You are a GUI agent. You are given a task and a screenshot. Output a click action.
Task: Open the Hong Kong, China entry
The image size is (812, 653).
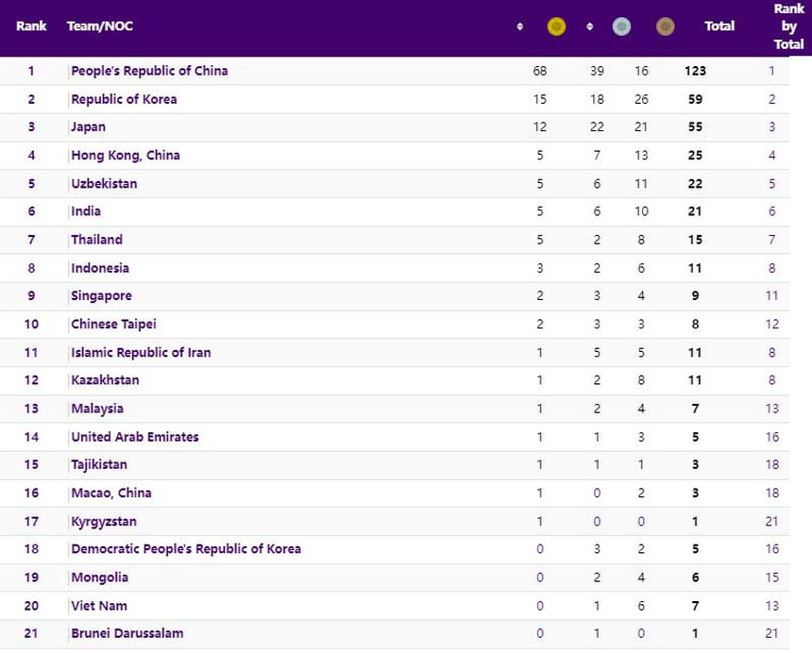[x=126, y=155]
